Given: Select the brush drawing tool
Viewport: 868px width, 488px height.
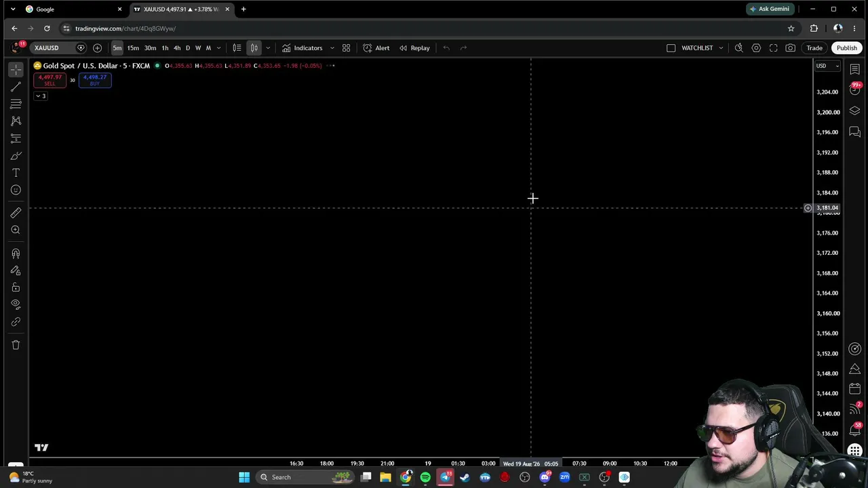Looking at the screenshot, I should [16, 156].
